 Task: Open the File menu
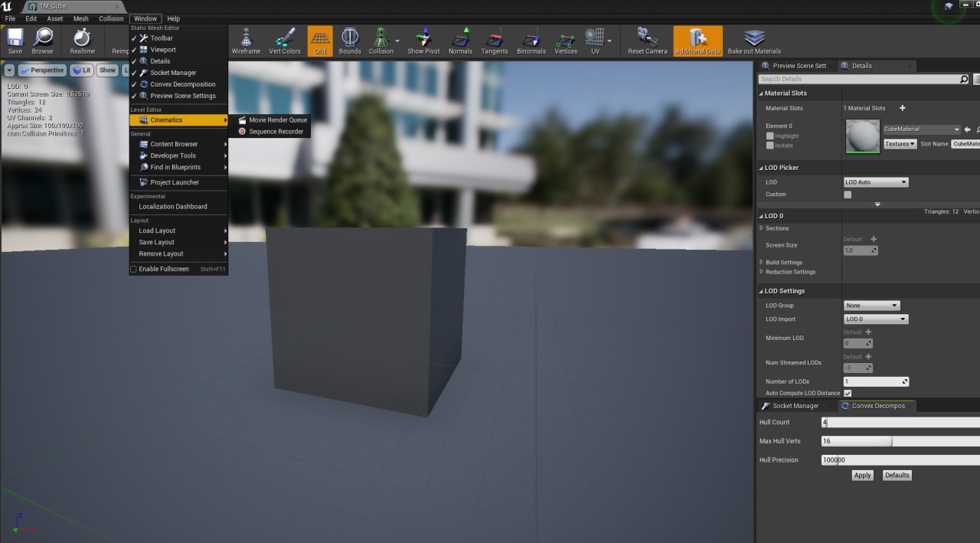pyautogui.click(x=10, y=18)
